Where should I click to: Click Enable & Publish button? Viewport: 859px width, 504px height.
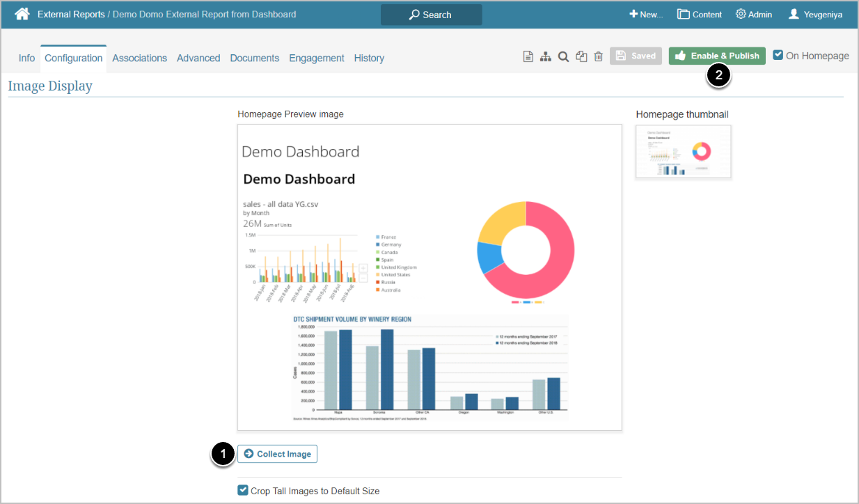click(x=717, y=56)
